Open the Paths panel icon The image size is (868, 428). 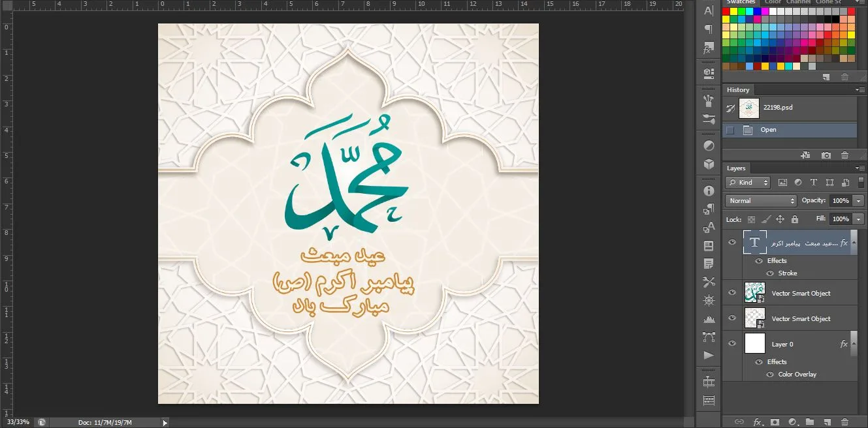(x=709, y=337)
